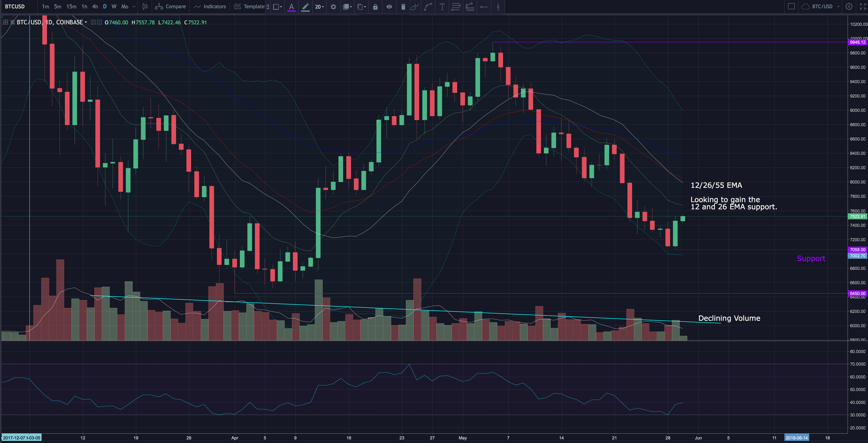Screen dimensions: 868x443
Task: Select the single chart layout square icon
Action: (x=791, y=6)
